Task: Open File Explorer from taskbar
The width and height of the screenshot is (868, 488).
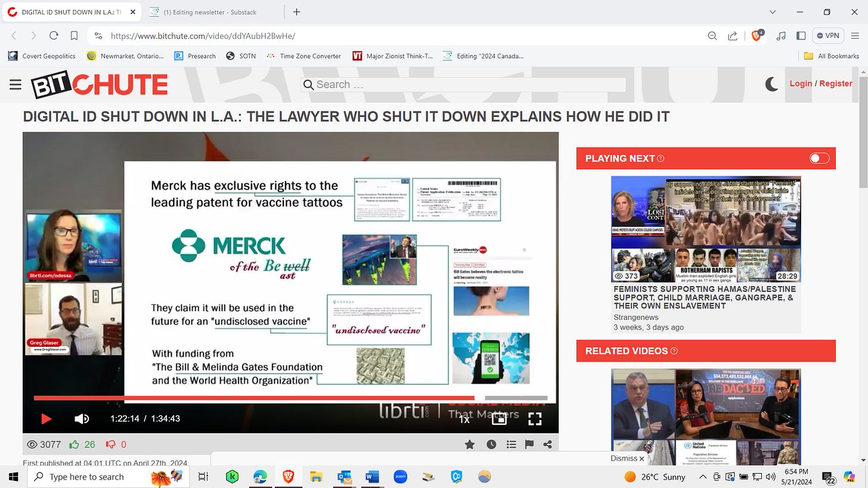Action: 316,477
